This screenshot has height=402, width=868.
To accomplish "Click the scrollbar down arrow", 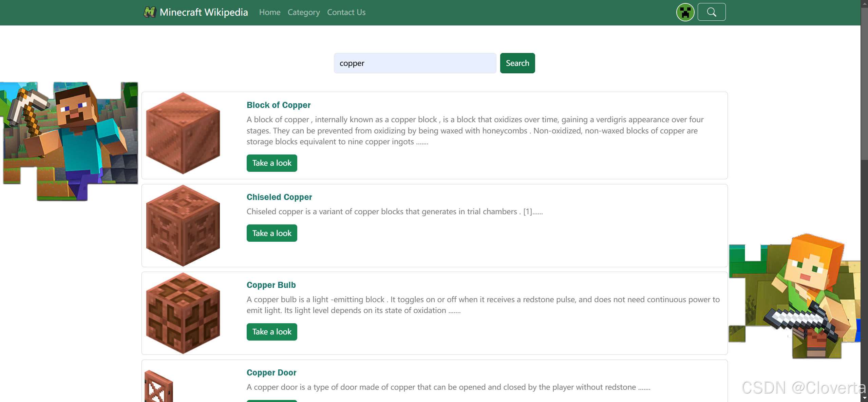I will [x=864, y=398].
